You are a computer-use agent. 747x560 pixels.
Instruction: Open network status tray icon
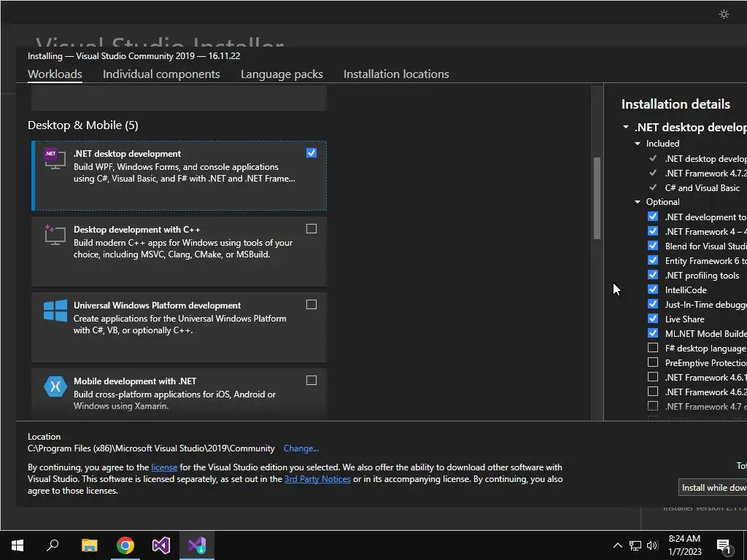(x=635, y=545)
